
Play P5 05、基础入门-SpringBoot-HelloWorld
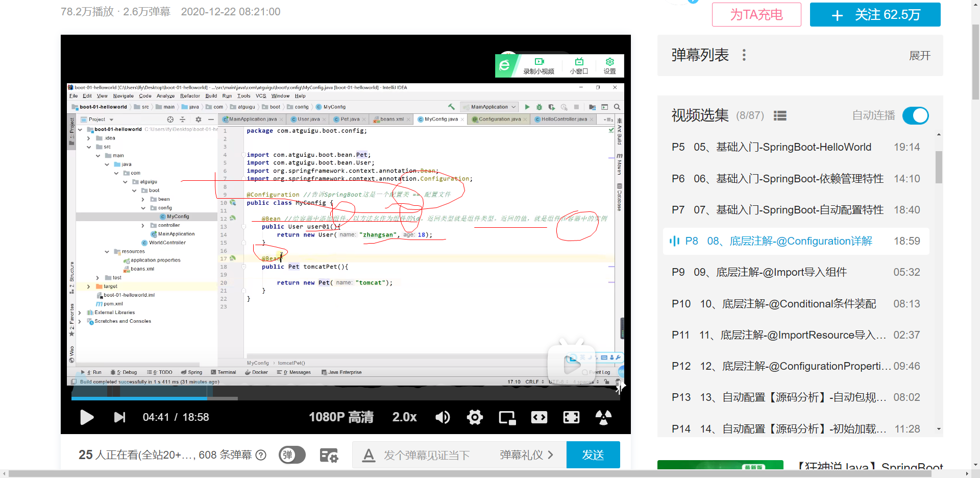click(x=796, y=147)
